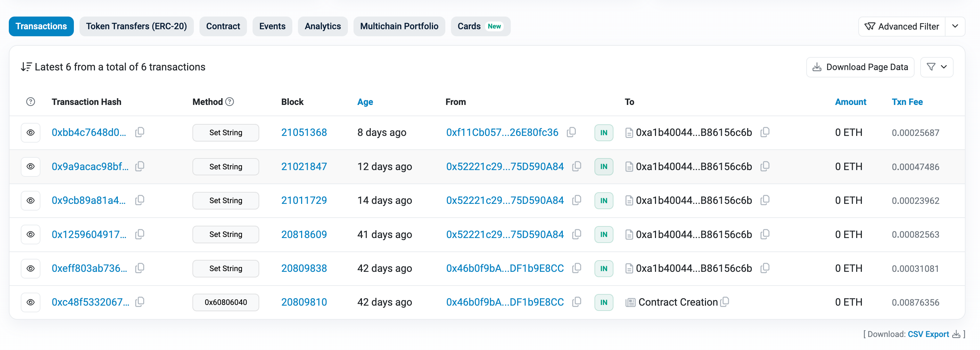Click the CSV Export link
980x350 pixels.
928,334
